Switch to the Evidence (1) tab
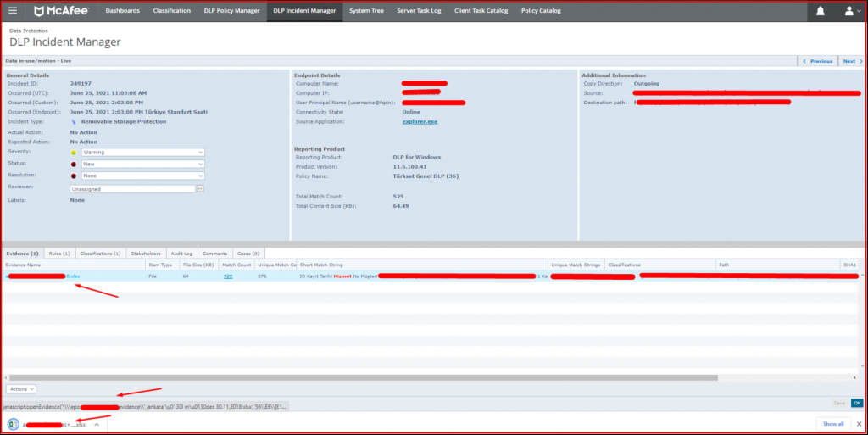This screenshot has height=435, width=868. pyautogui.click(x=22, y=254)
